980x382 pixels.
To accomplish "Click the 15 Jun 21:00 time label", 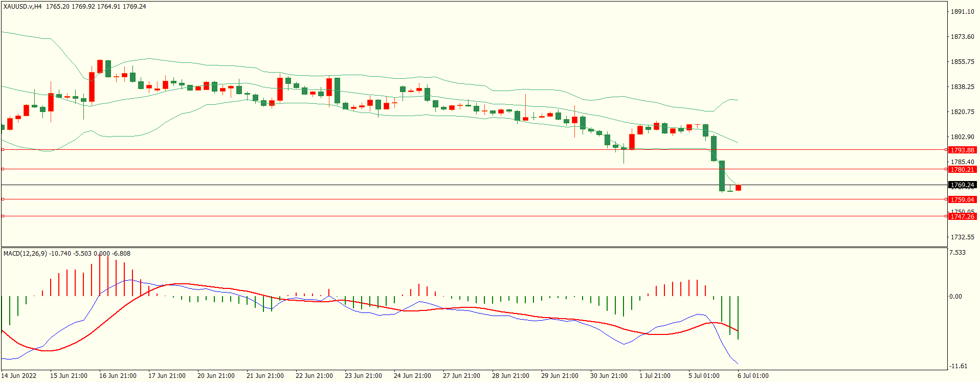I will click(x=69, y=375).
